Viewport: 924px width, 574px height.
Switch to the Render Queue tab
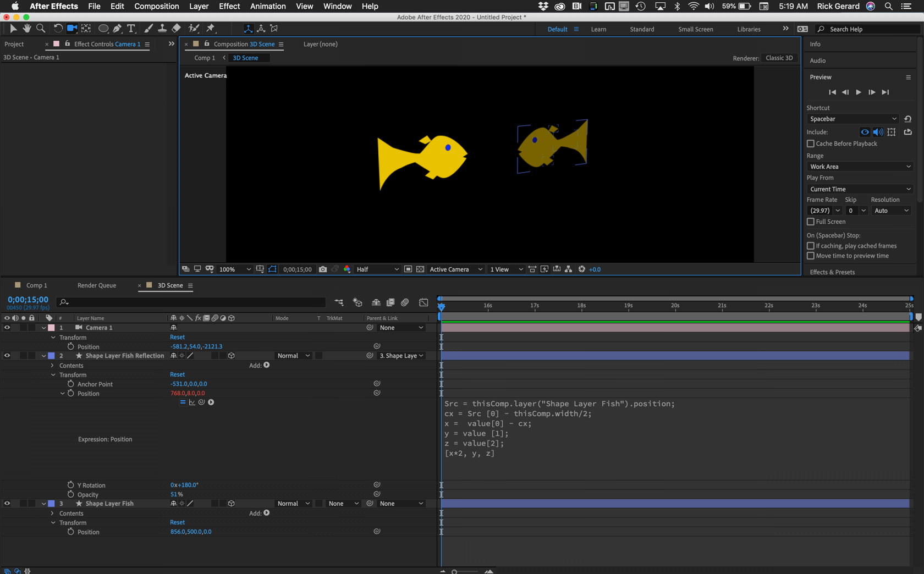97,285
